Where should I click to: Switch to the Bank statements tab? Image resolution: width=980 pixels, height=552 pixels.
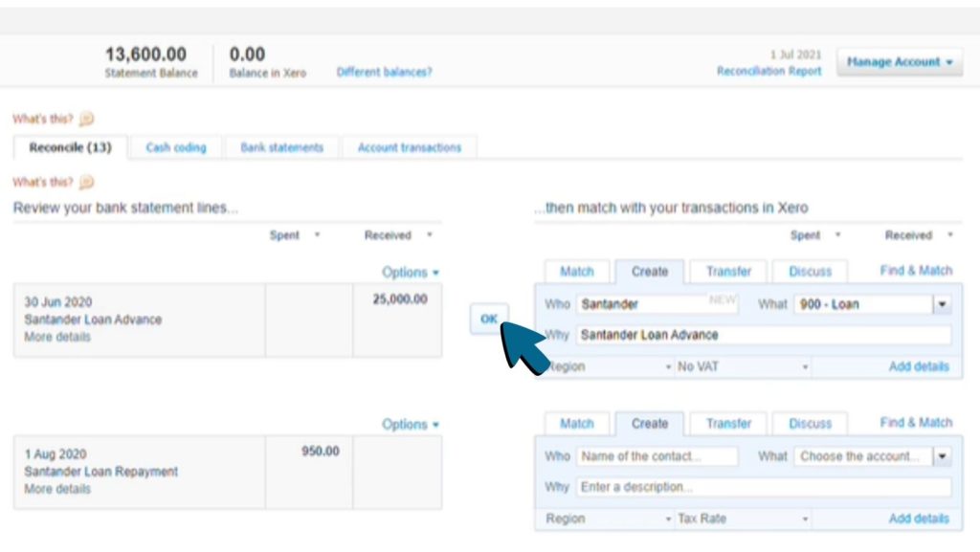[281, 147]
